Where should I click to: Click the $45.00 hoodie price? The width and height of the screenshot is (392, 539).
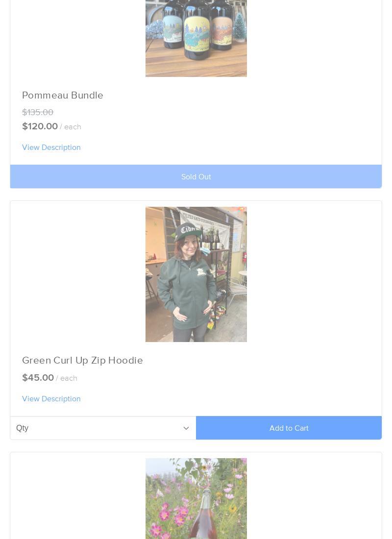[x=38, y=378]
